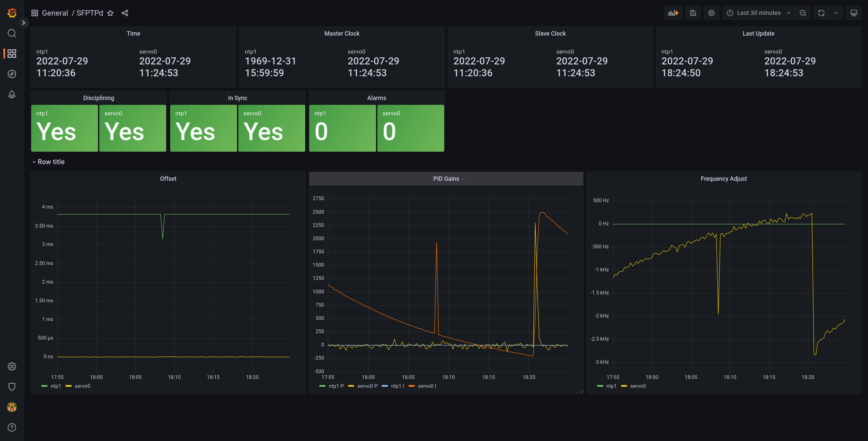Click the zoom out time range button
Image resolution: width=868 pixels, height=441 pixels.
(x=803, y=13)
